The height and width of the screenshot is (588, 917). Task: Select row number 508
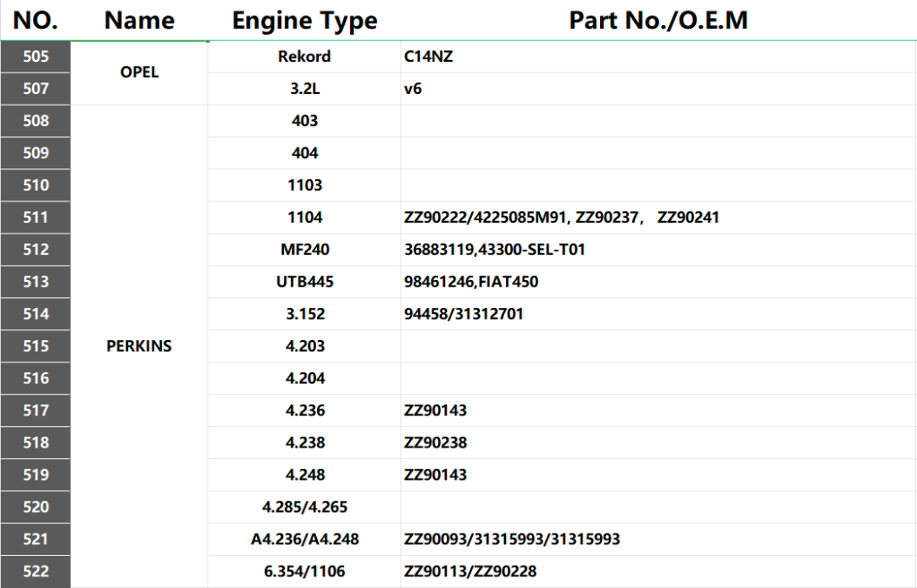pos(36,121)
